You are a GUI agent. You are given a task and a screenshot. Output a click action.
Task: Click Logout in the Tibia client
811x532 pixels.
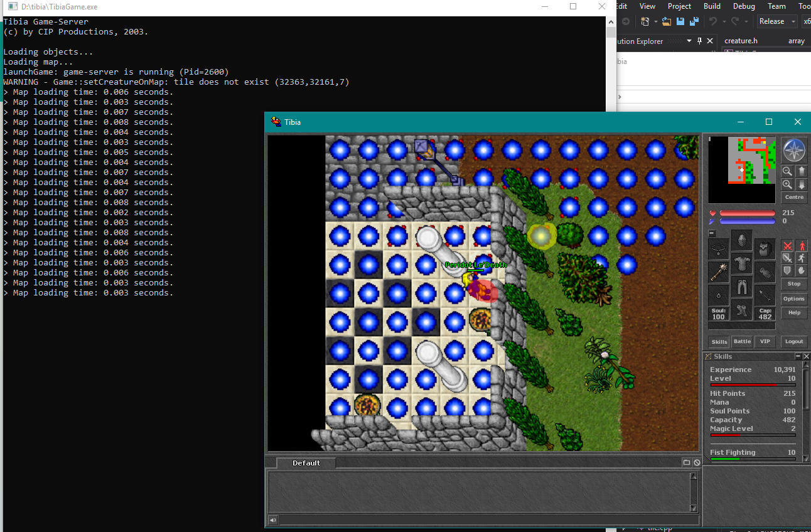794,341
